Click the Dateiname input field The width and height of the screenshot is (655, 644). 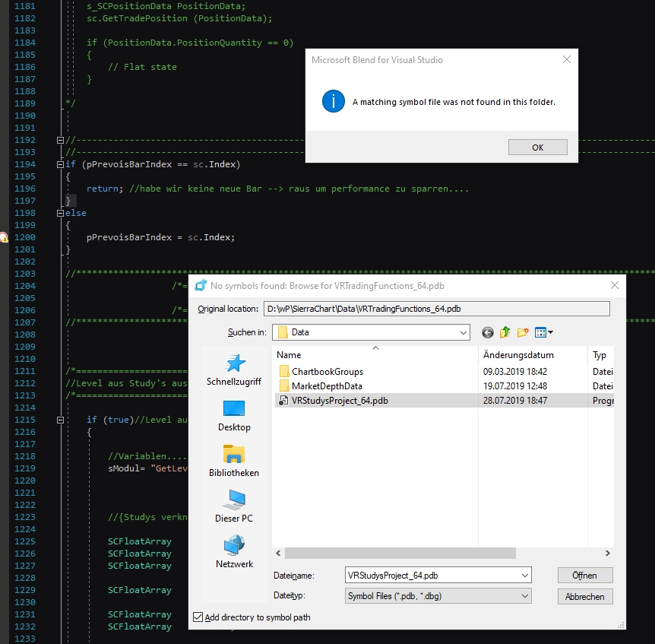(x=432, y=575)
